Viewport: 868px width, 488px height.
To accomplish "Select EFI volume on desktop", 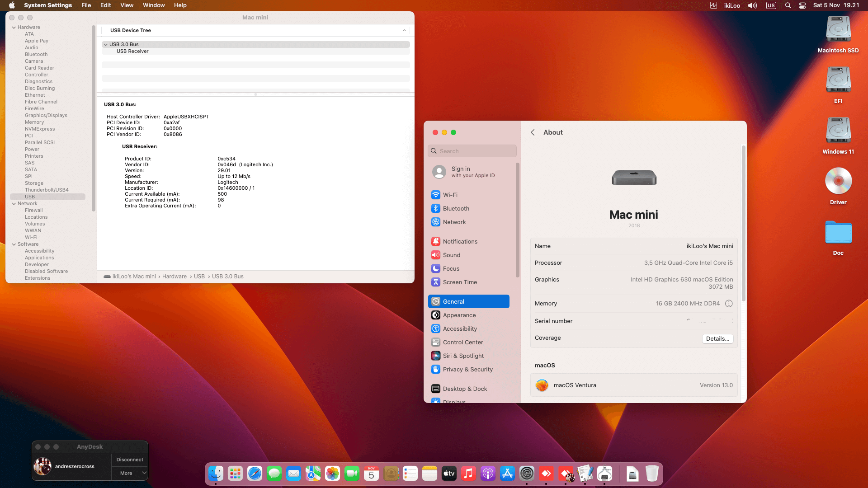I will [838, 85].
